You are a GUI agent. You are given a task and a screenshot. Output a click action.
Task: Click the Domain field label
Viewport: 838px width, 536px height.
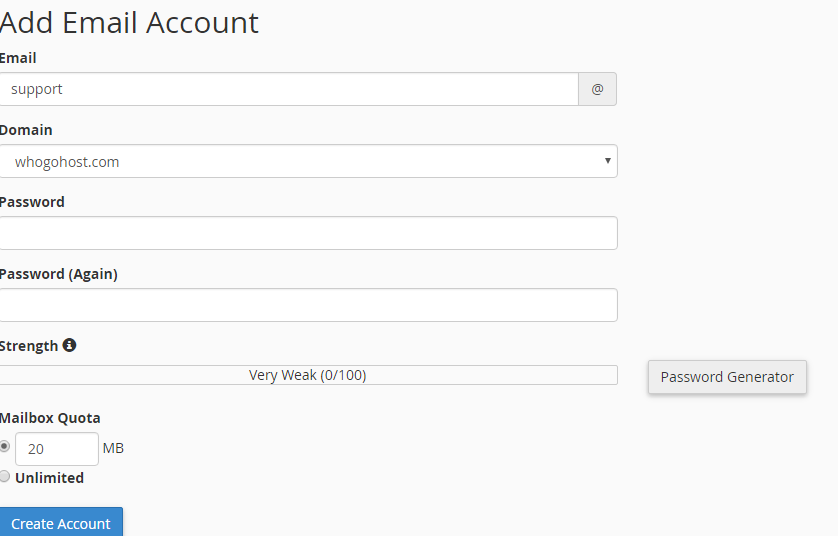point(26,130)
